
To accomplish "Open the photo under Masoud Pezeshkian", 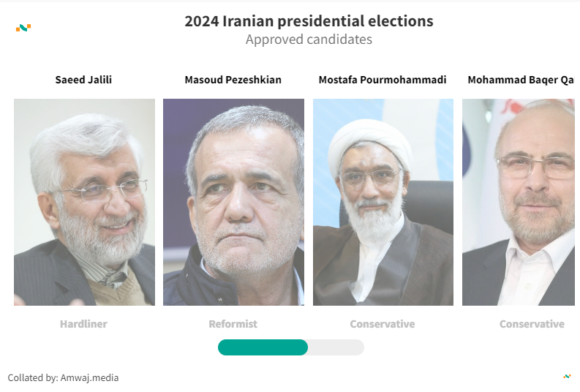I will [233, 202].
